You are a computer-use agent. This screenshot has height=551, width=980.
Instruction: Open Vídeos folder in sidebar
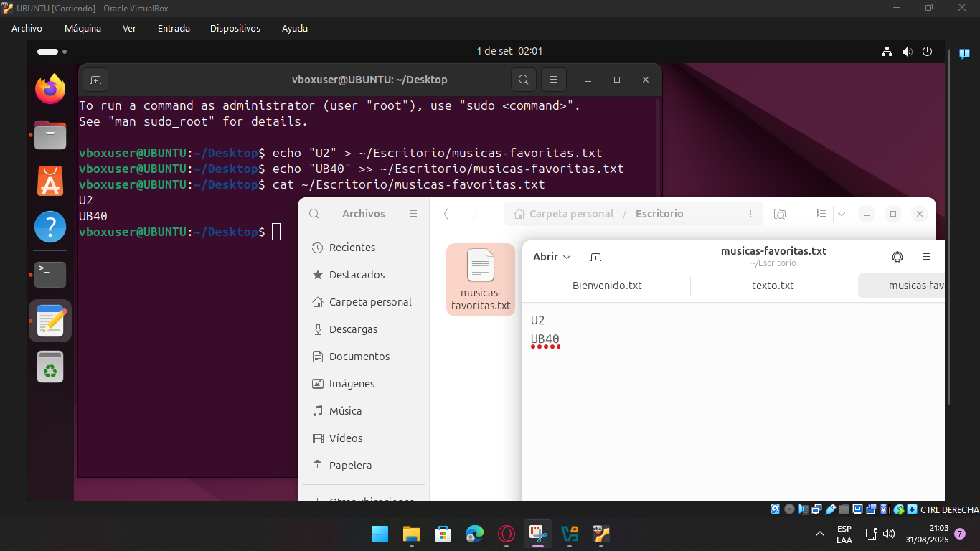point(365,438)
